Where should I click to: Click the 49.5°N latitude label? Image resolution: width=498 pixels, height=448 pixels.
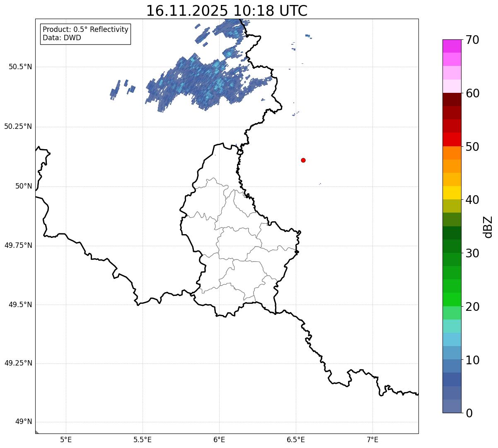(21, 305)
